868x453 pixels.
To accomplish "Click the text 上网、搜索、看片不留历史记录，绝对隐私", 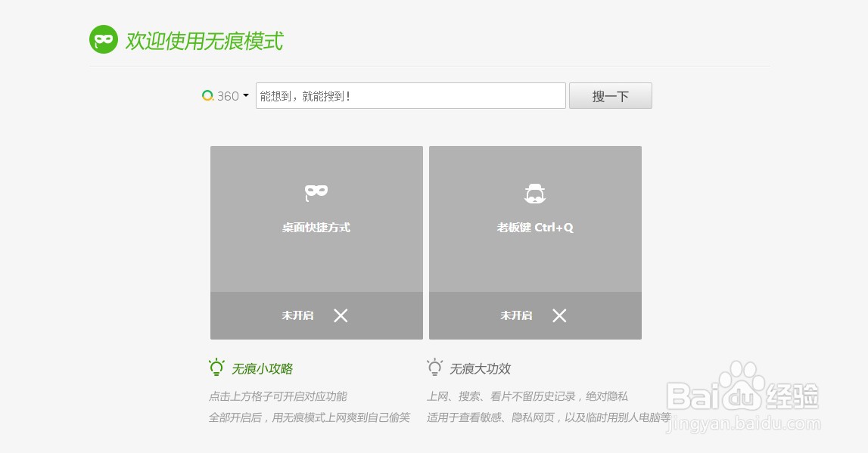I will 527,396.
